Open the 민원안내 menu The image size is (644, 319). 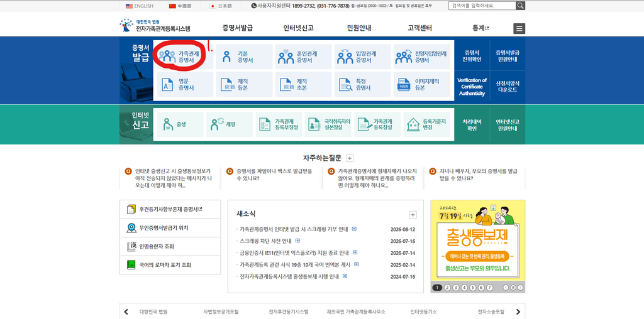359,28
